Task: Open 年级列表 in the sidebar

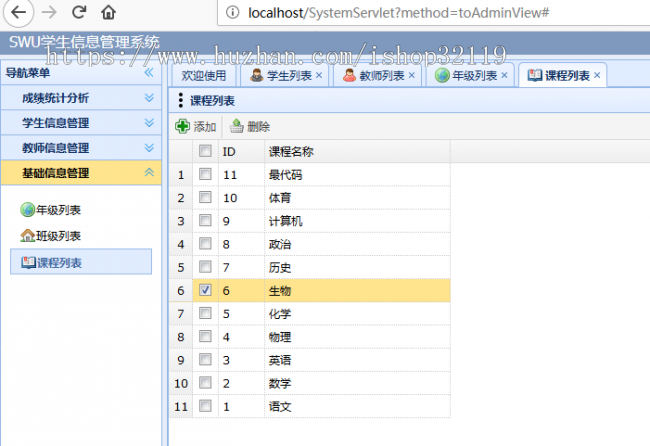Action: tap(58, 210)
